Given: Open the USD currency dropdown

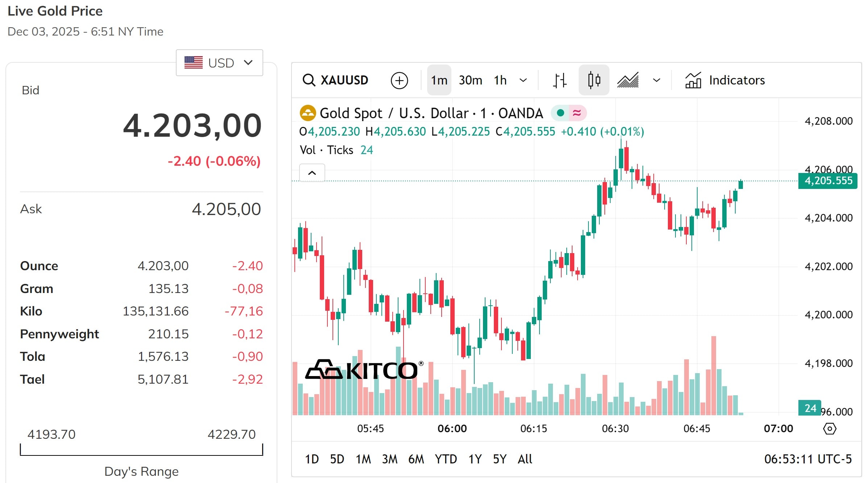Looking at the screenshot, I should click(219, 62).
